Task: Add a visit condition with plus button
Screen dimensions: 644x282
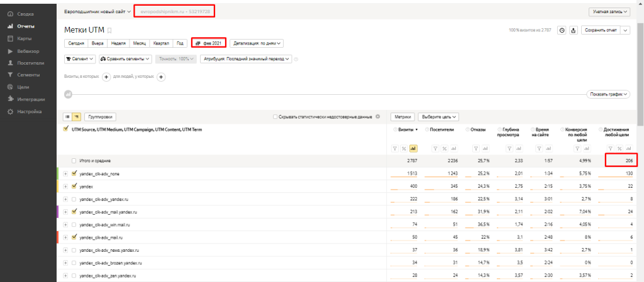Action: pos(106,77)
